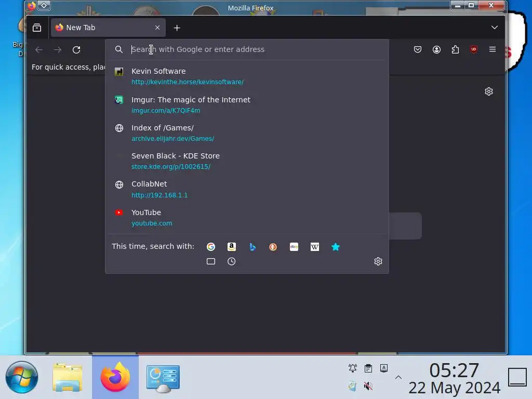Search in Bookmarks via star icon

[x=335, y=247]
